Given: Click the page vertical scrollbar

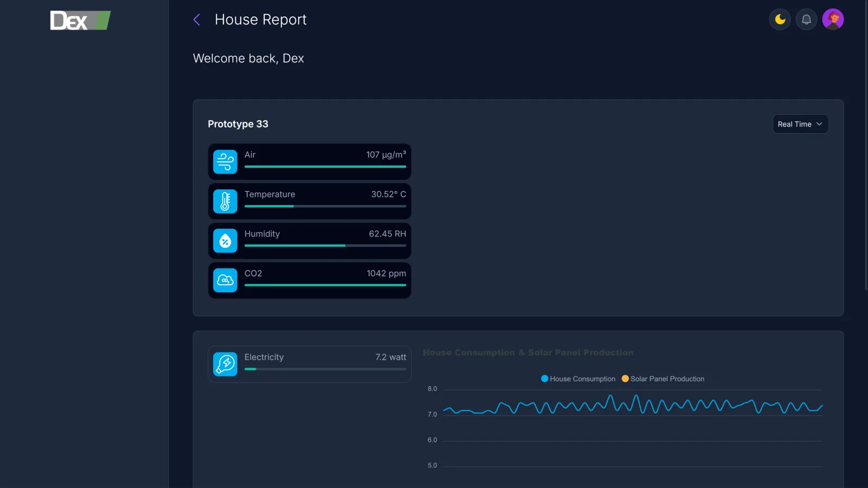Looking at the screenshot, I should tap(866, 145).
